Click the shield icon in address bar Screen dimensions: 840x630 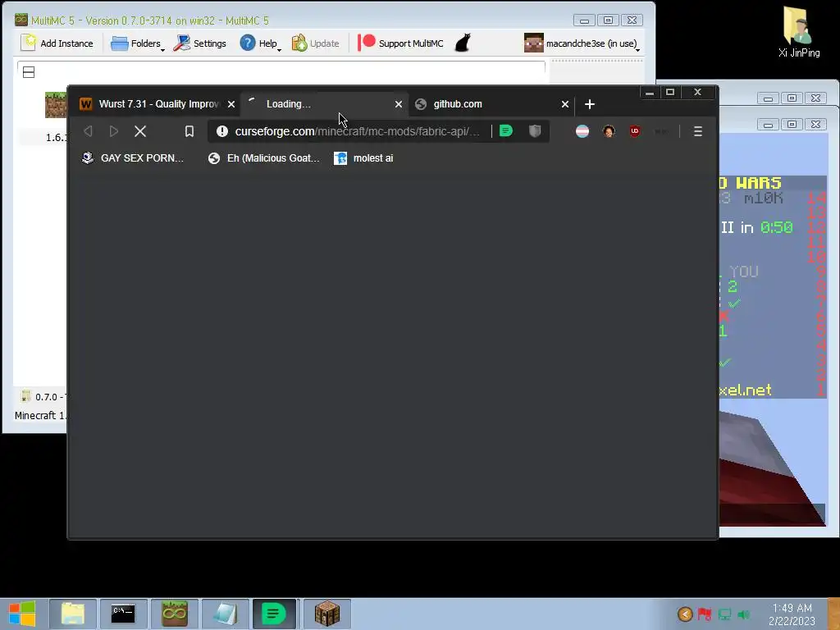pyautogui.click(x=535, y=130)
